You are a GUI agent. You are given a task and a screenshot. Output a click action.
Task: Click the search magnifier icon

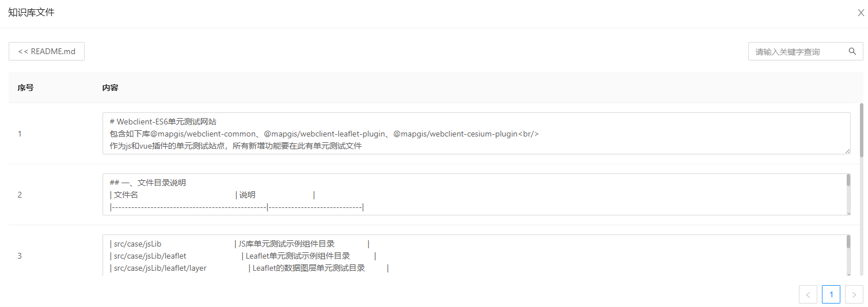click(x=852, y=51)
